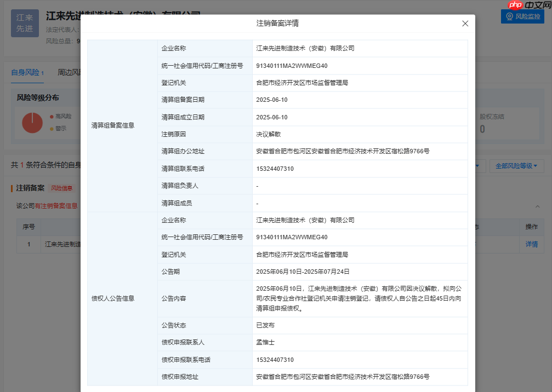Open the 全部风险等级 dropdown

(516, 165)
